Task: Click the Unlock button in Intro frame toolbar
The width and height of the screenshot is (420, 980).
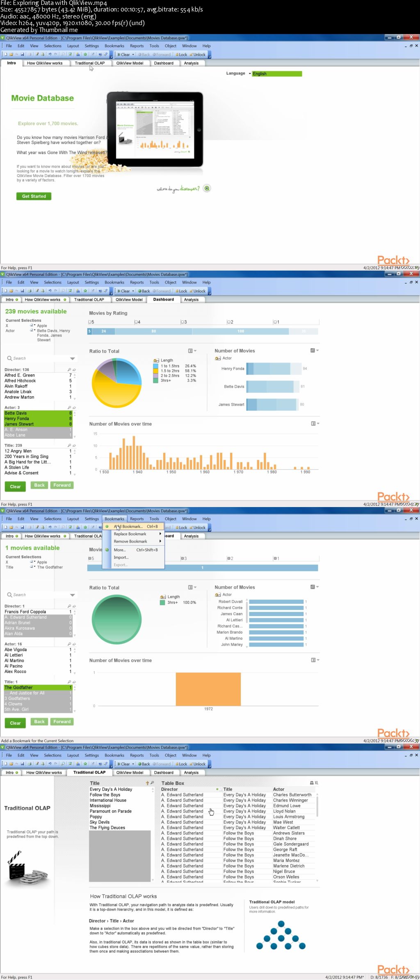Action: point(197,55)
